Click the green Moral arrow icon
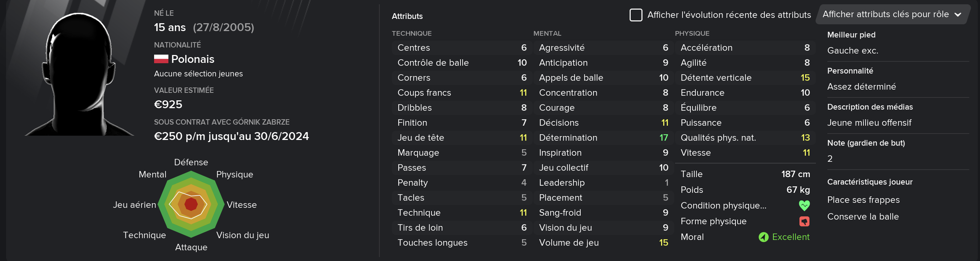 (x=763, y=237)
